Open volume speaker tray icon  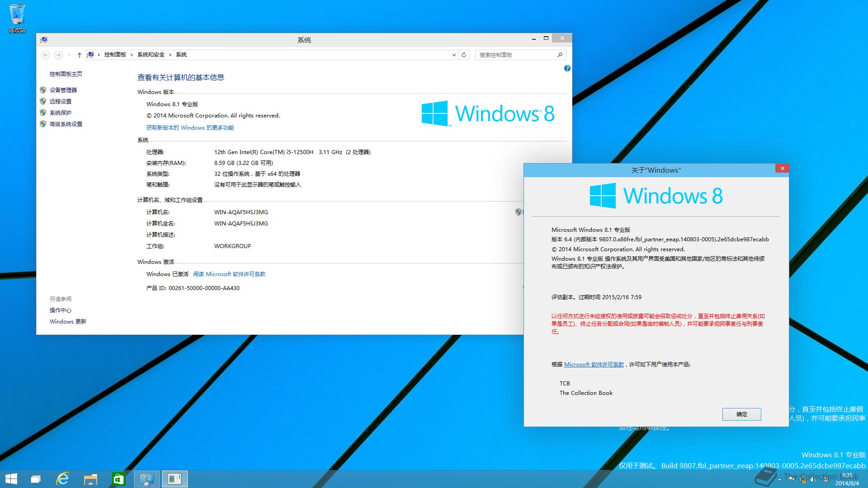click(x=813, y=479)
